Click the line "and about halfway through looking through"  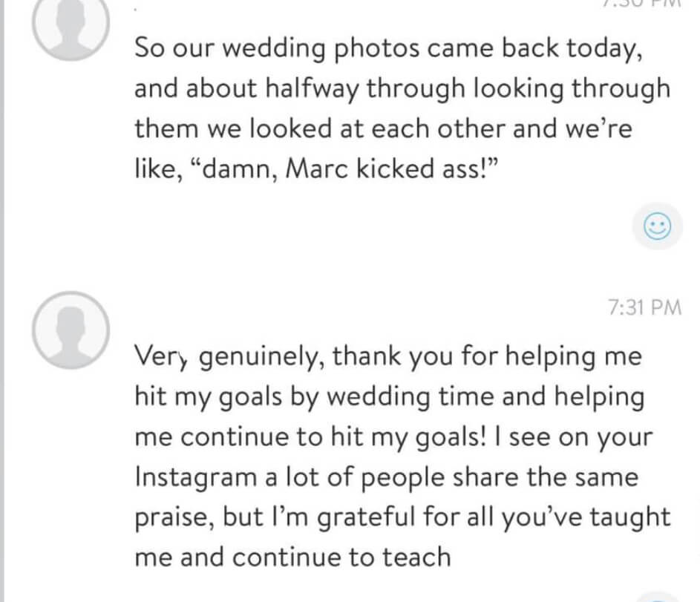point(401,90)
